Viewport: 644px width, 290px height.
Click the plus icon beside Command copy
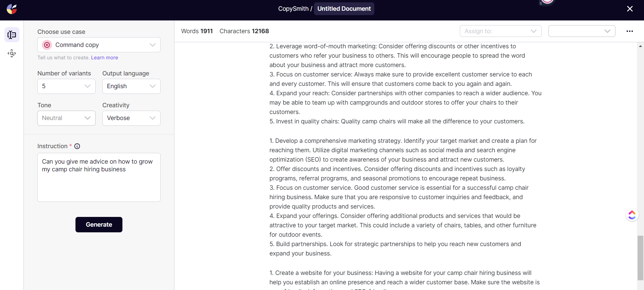coord(47,45)
